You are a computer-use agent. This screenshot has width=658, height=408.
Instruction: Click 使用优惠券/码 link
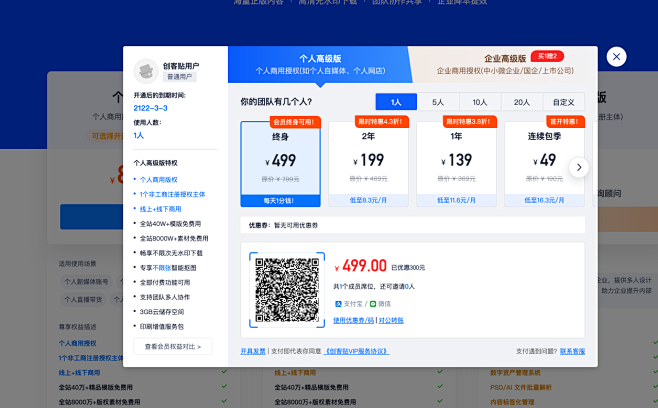click(353, 320)
